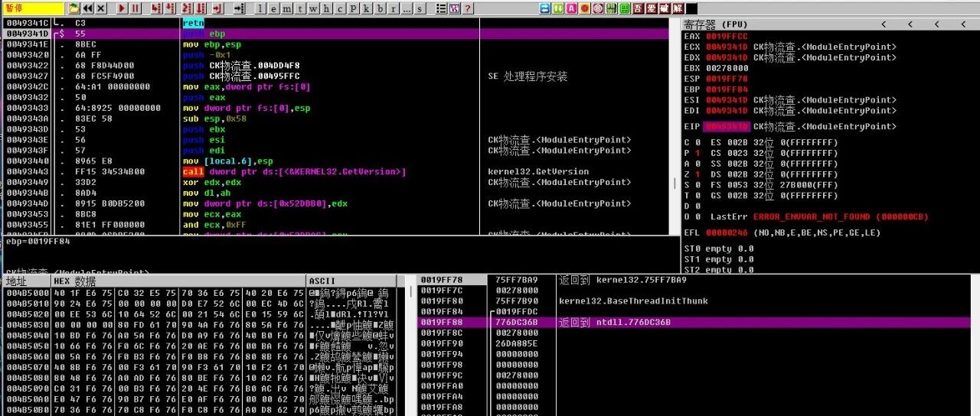Click Go to address arrow icon

[240, 8]
